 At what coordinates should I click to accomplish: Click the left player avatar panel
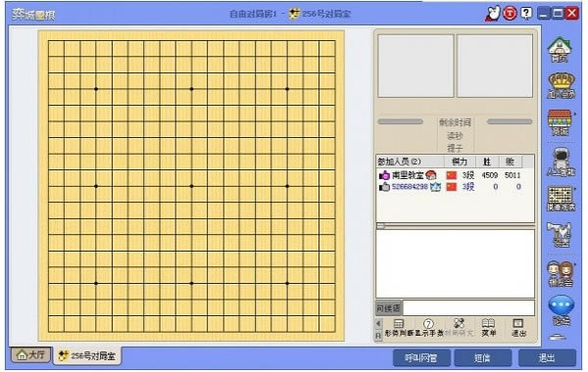416,66
